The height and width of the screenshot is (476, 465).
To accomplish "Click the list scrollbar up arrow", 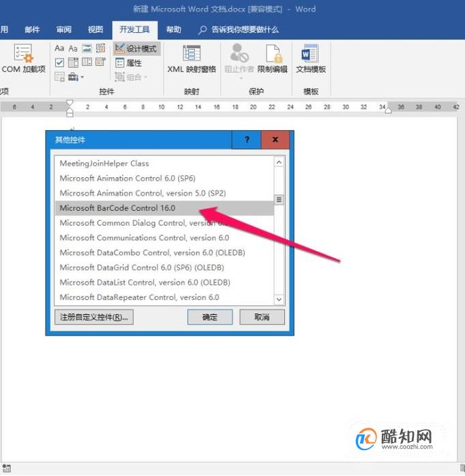I will click(x=279, y=162).
